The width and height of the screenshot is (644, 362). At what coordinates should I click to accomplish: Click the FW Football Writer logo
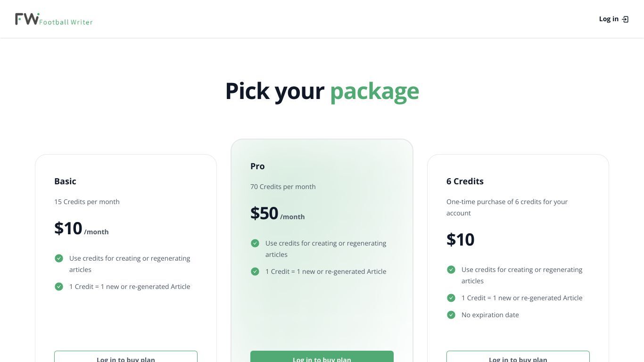tap(54, 19)
